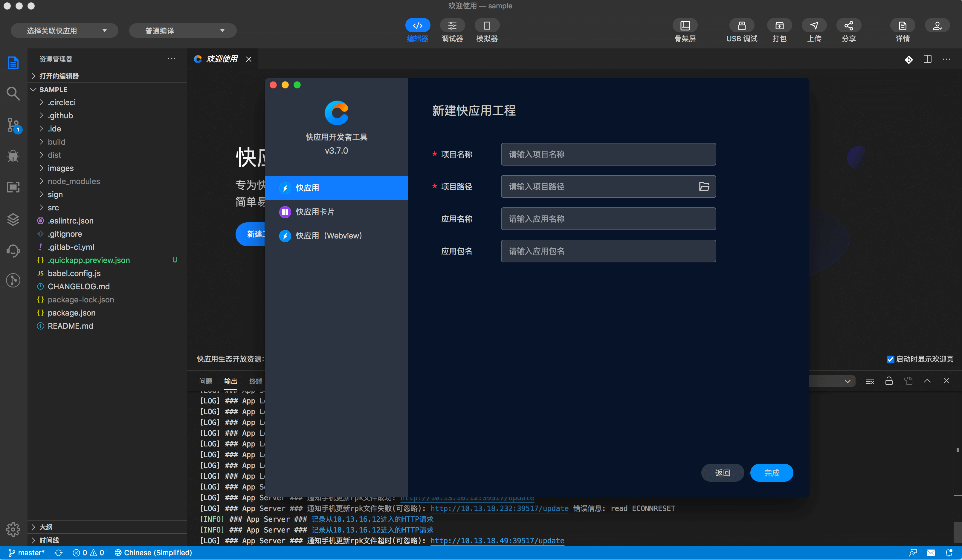
Task: Click the browse folder icon in 项目路径 field
Action: pos(704,186)
